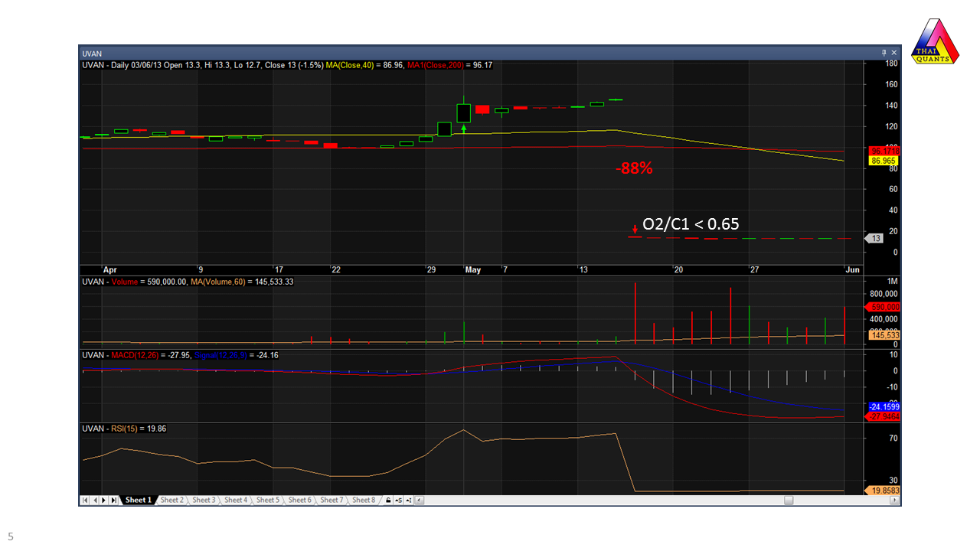The height and width of the screenshot is (551, 980).
Task: Jump to the first sheet using navigation arrow
Action: click(x=85, y=500)
